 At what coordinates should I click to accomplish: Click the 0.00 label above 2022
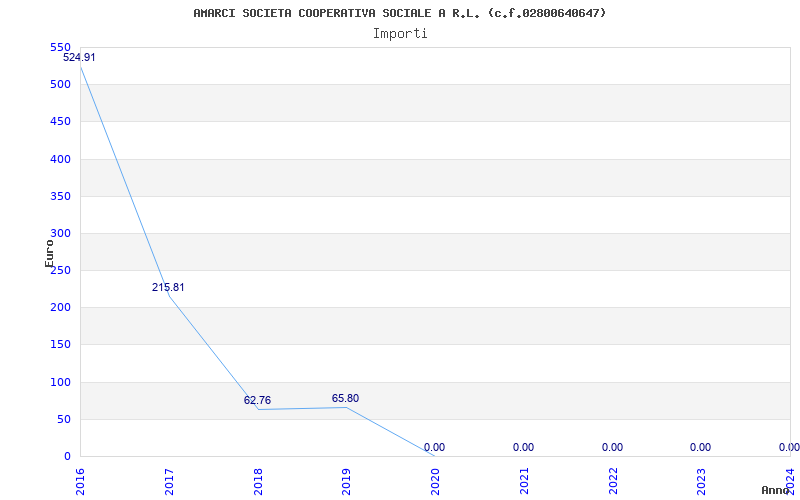click(x=612, y=447)
